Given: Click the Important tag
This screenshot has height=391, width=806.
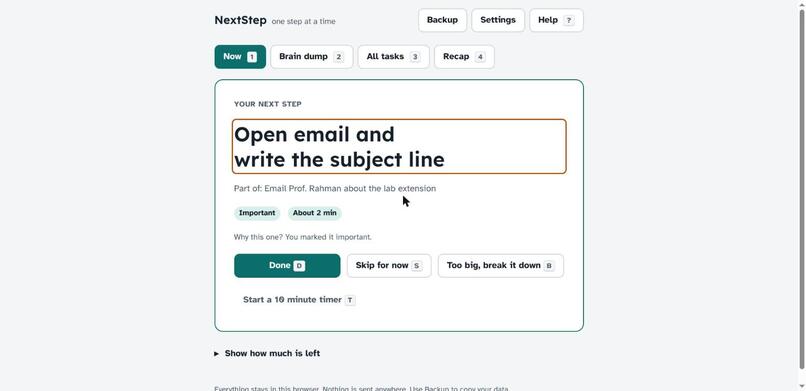Looking at the screenshot, I should coord(257,213).
